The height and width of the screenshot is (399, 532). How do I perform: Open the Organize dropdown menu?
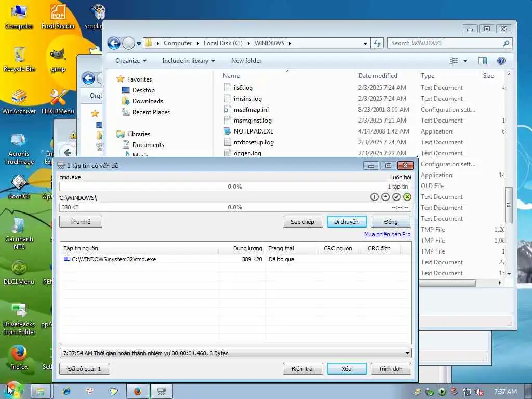[x=130, y=61]
